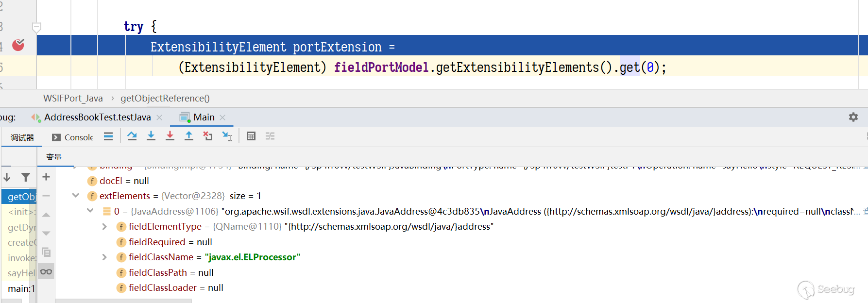The image size is (868, 303).
Task: Expand the fieldClassName node
Action: [x=104, y=257]
